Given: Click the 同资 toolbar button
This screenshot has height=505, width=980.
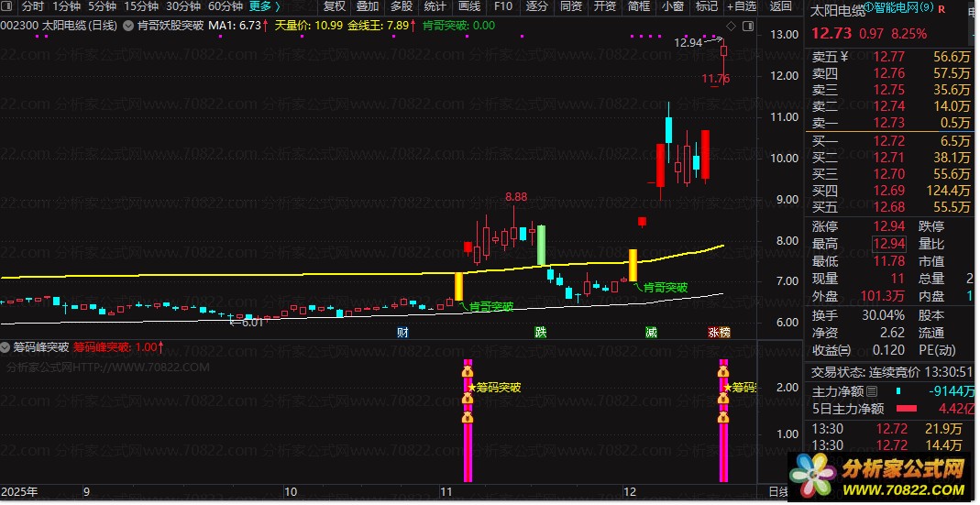Looking at the screenshot, I should (x=570, y=7).
